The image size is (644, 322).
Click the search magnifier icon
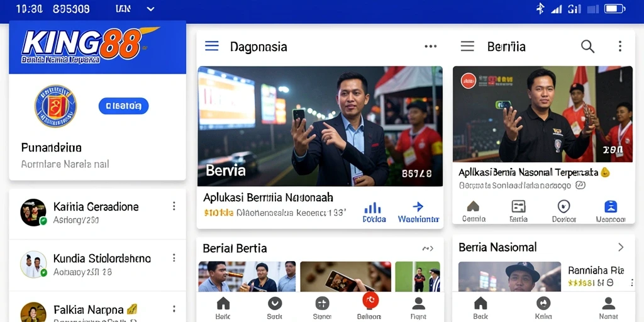[x=588, y=47]
